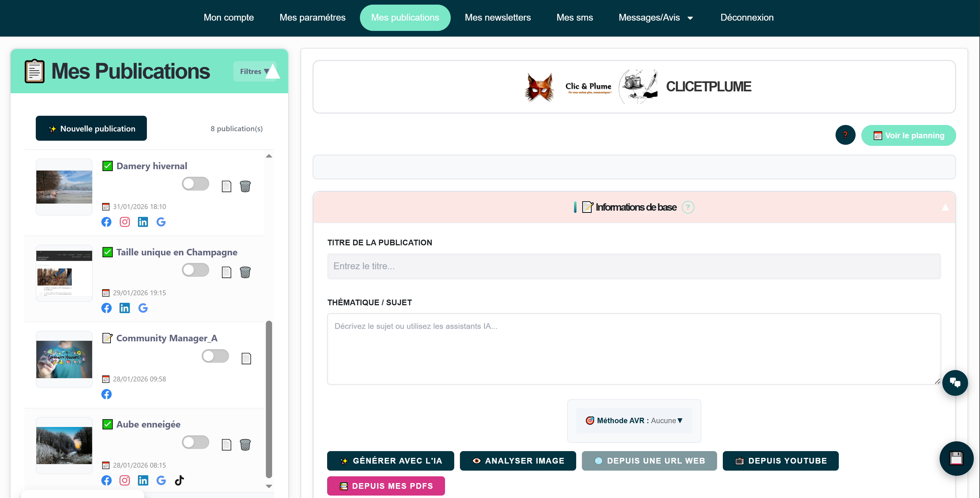This screenshot has height=498, width=980.
Task: Delete the Damery hivernal publication
Action: pyautogui.click(x=245, y=186)
